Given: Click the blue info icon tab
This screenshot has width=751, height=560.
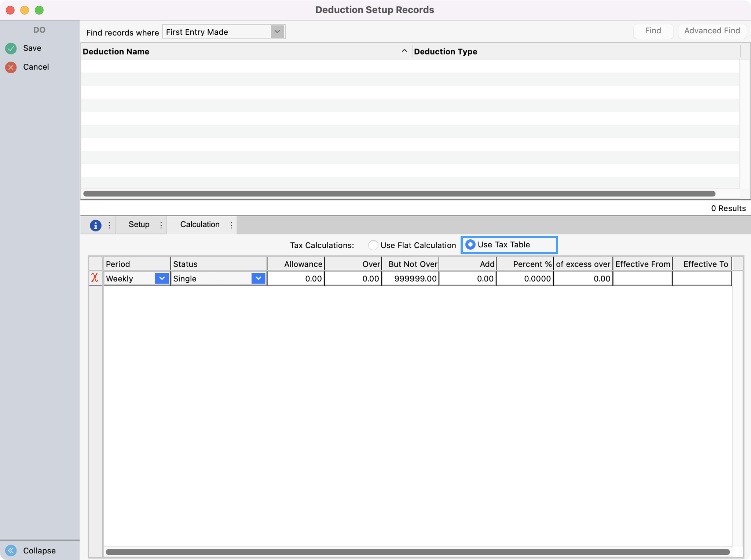Looking at the screenshot, I should coord(95,225).
